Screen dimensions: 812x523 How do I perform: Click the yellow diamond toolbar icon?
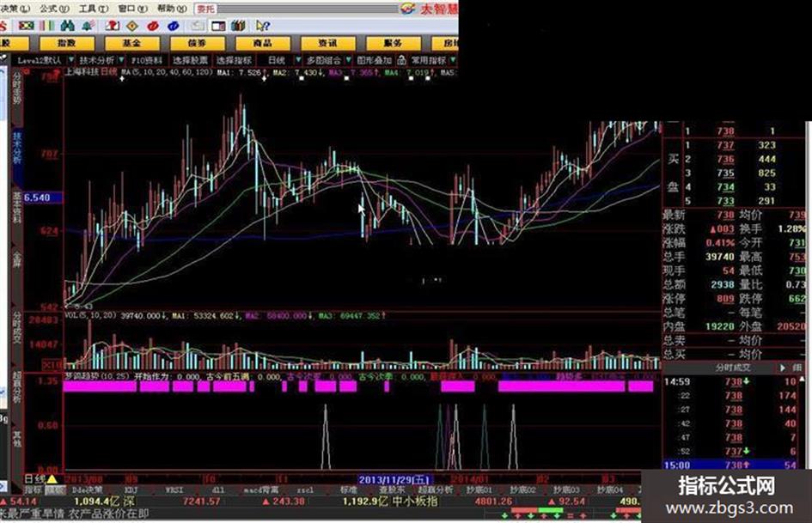pos(132,26)
